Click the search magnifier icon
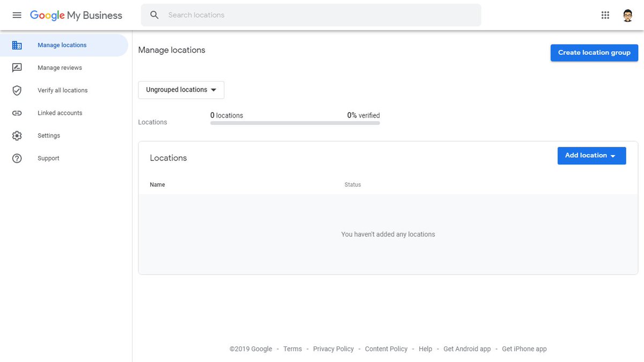This screenshot has width=644, height=362. click(155, 15)
